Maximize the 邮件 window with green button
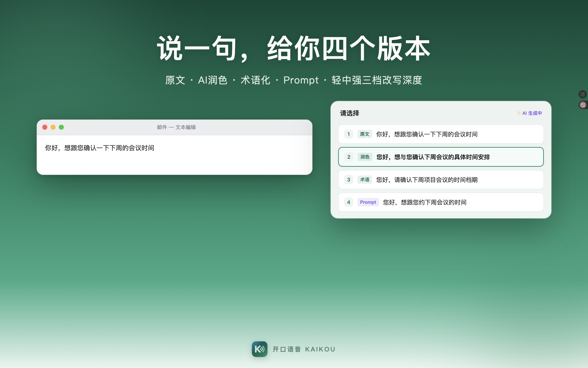The width and height of the screenshot is (588, 368). (x=61, y=127)
